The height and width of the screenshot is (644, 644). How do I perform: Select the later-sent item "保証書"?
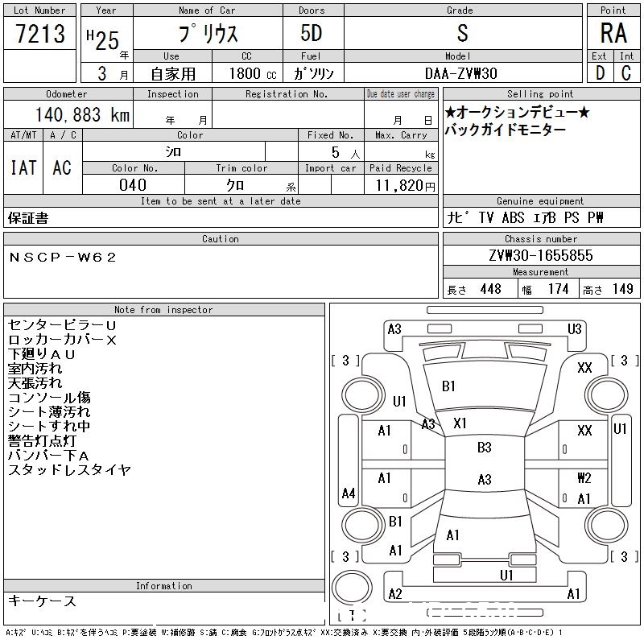coord(28,218)
